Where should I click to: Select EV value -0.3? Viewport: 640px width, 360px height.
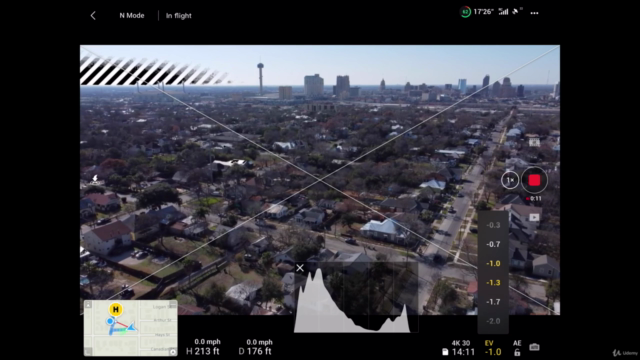(x=493, y=225)
